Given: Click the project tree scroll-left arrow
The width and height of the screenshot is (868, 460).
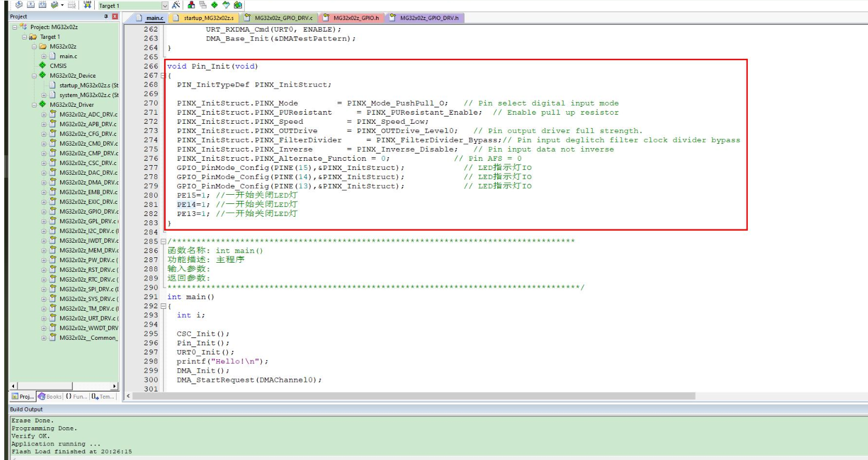Looking at the screenshot, I should click(13, 386).
